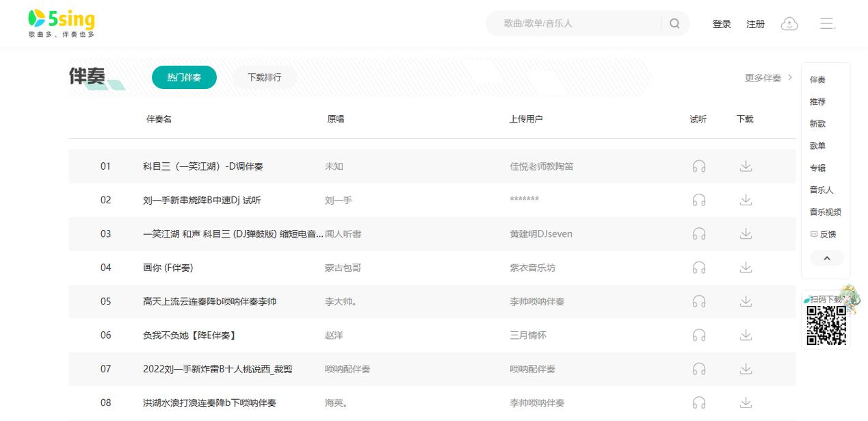Click original singer 蒙古包哥
Viewport: 868px width, 421px height.
[x=343, y=268]
